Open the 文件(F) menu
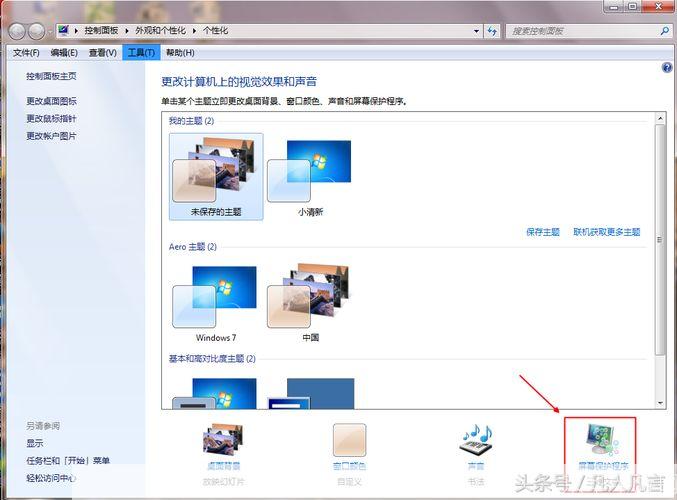The height and width of the screenshot is (500, 677). click(x=26, y=53)
